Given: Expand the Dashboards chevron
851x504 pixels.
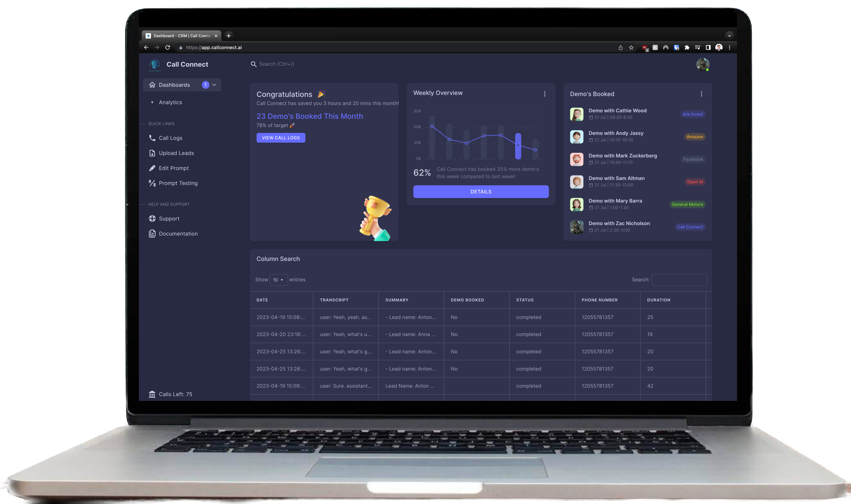Looking at the screenshot, I should click(214, 84).
